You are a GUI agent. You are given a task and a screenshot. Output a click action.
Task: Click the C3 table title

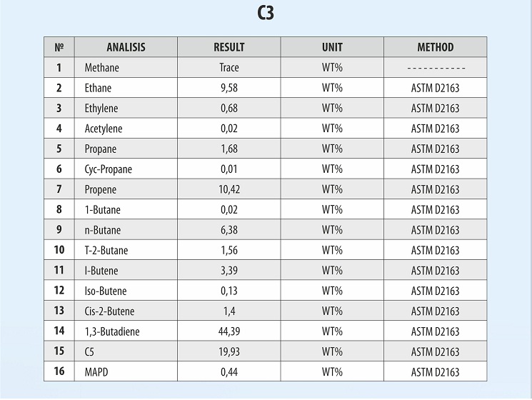[265, 14]
